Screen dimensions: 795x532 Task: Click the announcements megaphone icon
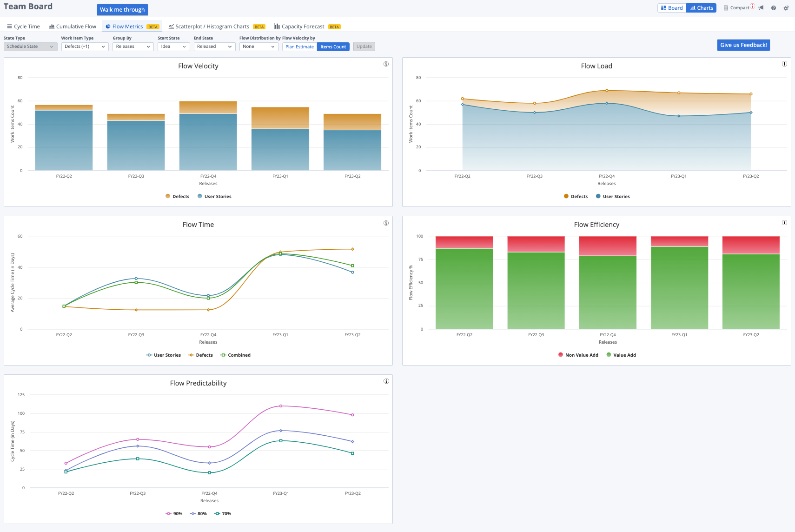(761, 8)
